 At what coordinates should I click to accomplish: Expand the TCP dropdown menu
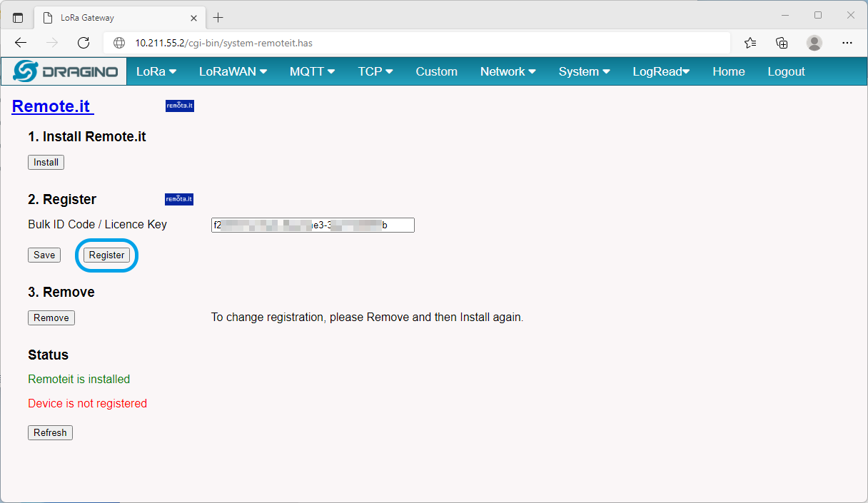tap(375, 71)
